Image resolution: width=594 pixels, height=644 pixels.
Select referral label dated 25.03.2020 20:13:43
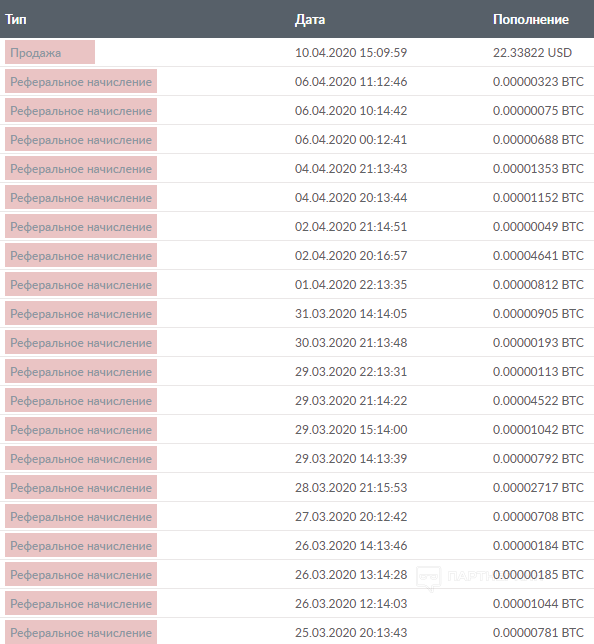[81, 632]
